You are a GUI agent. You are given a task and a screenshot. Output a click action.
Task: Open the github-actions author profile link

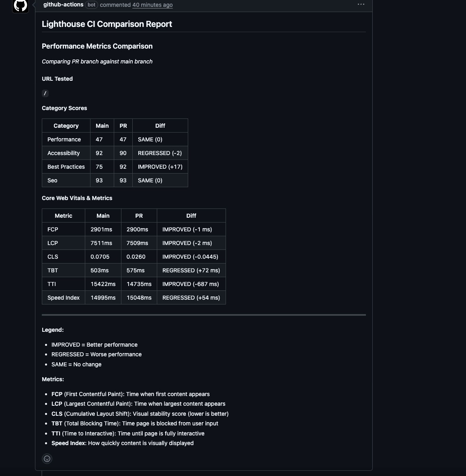tap(63, 4)
